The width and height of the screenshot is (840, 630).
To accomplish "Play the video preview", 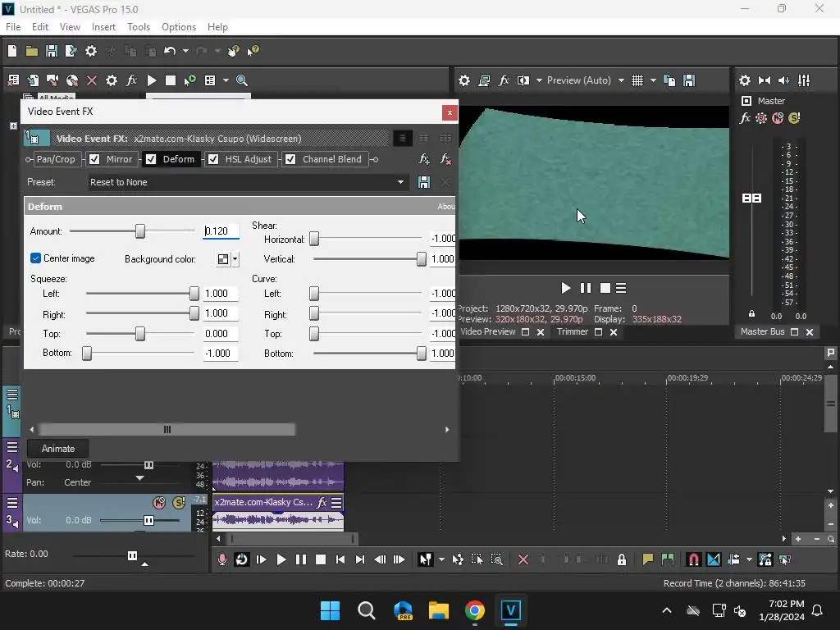I will point(565,288).
